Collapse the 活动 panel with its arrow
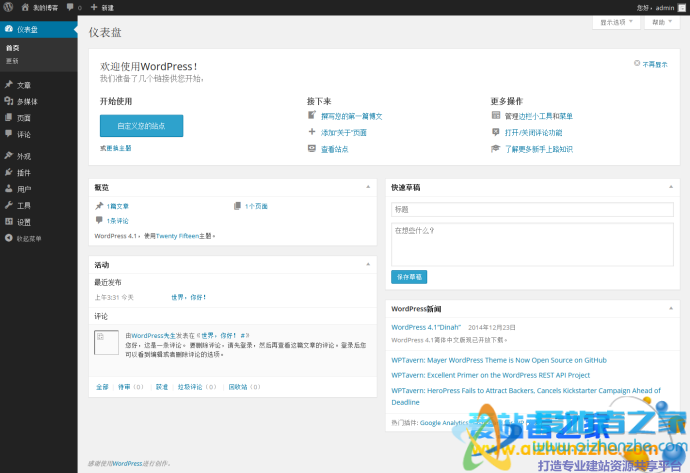690x473 pixels. 368,264
